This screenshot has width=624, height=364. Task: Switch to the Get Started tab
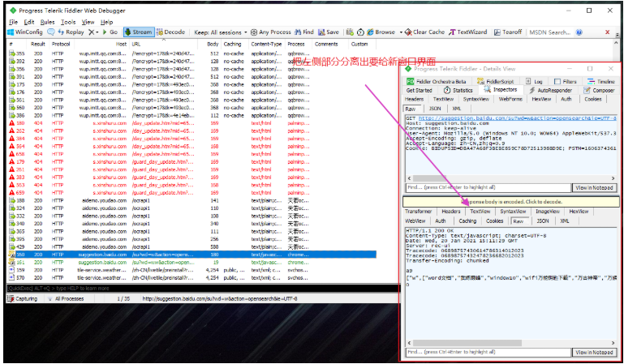(x=419, y=91)
